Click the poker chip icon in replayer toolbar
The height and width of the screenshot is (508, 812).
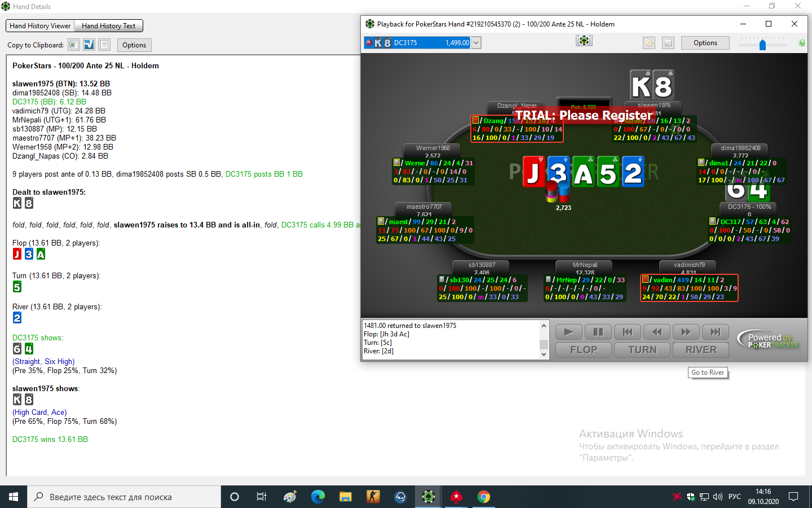[584, 41]
